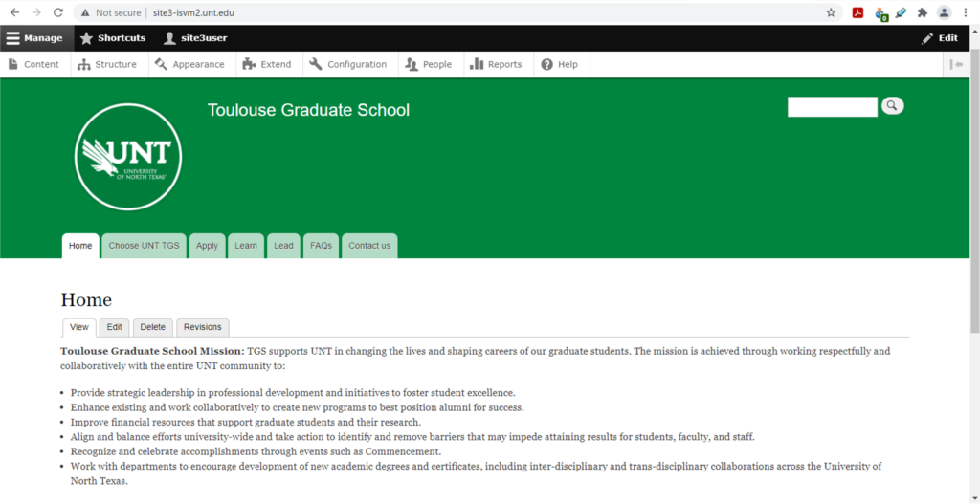The image size is (980, 504).
Task: Click bullet "Work with departments to encourage"
Action: point(477,473)
